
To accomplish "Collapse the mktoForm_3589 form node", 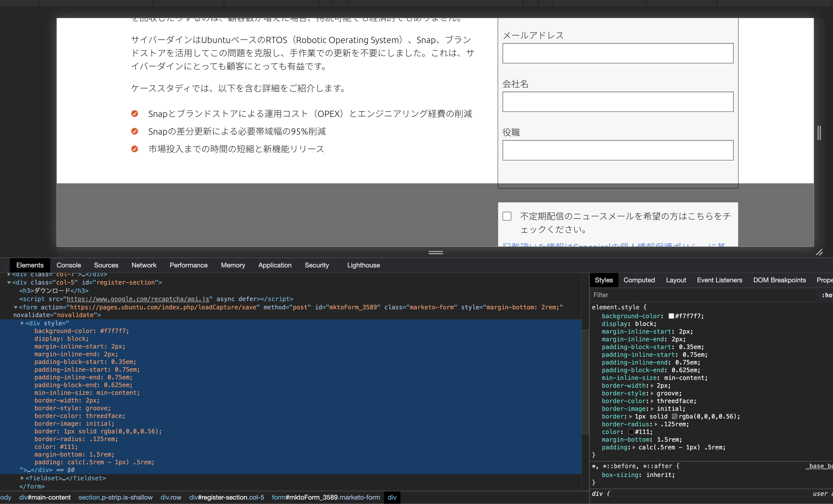I will click(x=15, y=307).
